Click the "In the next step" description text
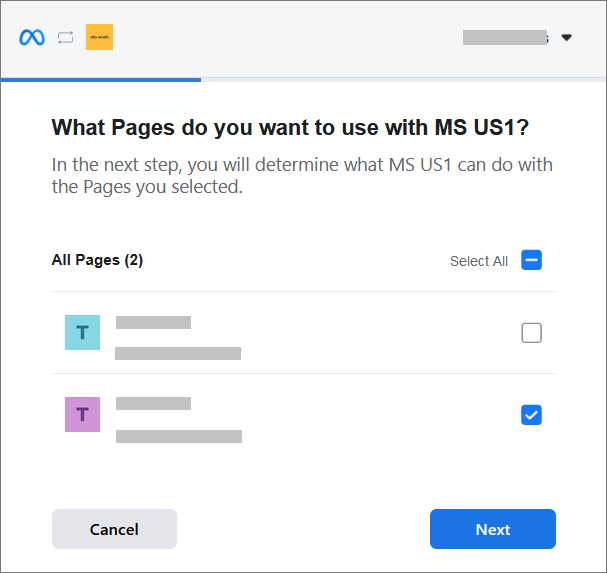The image size is (607, 573). pos(301,175)
